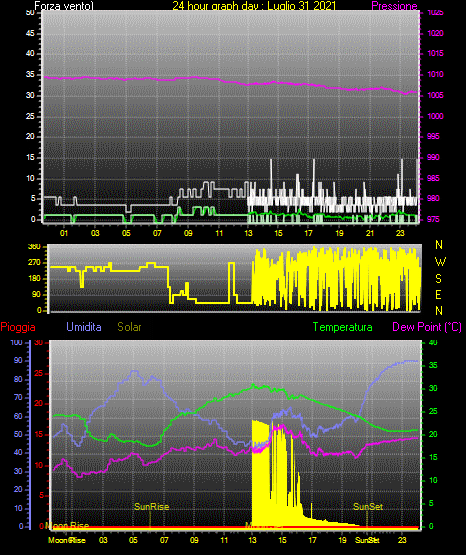Select the 'Forza vento)' heading label
This screenshot has height=555, width=466.
point(64,6)
